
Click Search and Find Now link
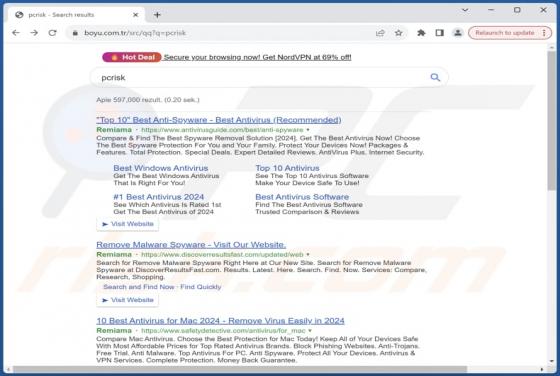point(139,287)
